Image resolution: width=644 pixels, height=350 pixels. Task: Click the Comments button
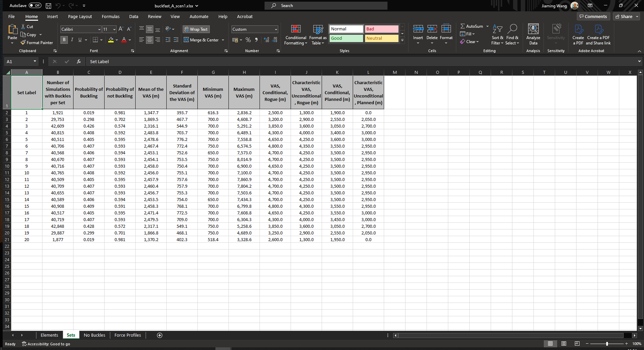pyautogui.click(x=593, y=16)
